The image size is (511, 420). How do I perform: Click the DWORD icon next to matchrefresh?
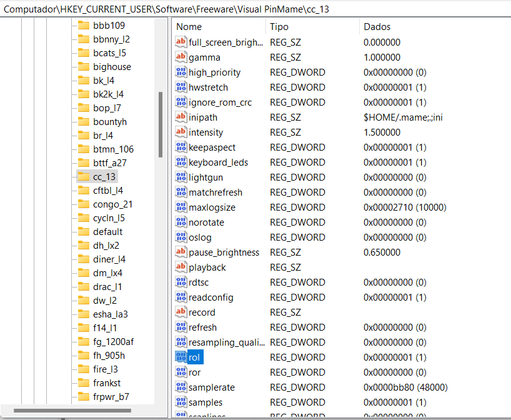coord(181,192)
